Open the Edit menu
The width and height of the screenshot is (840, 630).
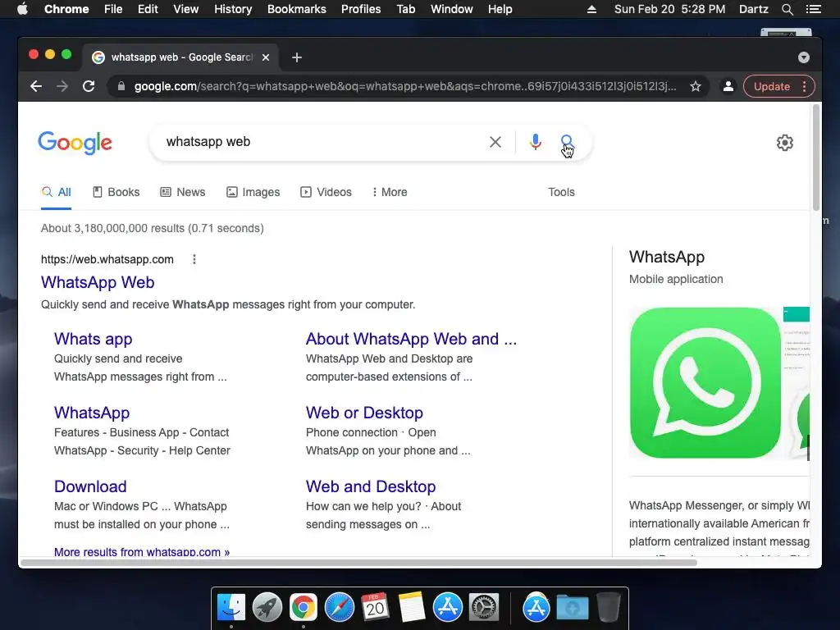(x=148, y=9)
